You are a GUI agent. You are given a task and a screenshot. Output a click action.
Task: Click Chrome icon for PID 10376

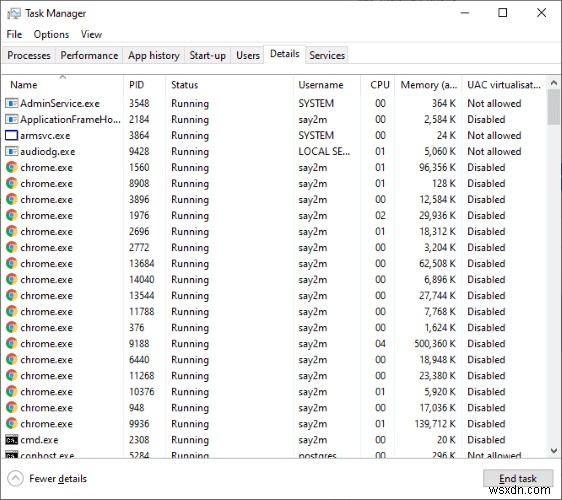pyautogui.click(x=11, y=392)
